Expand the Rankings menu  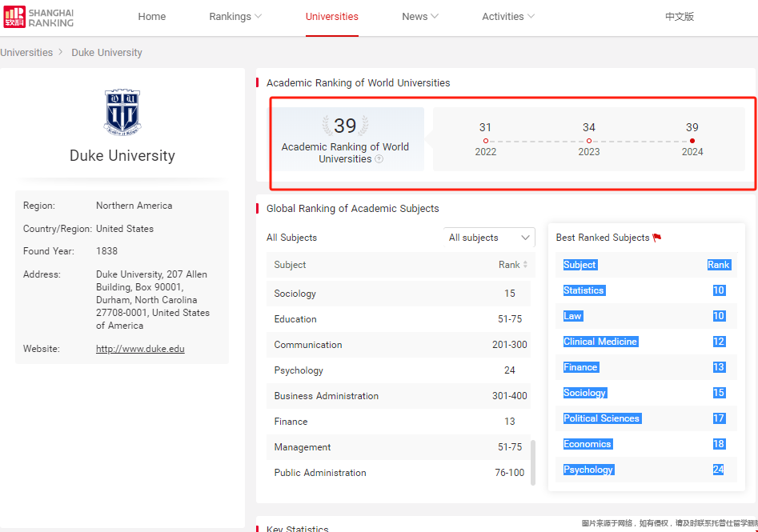(x=235, y=17)
